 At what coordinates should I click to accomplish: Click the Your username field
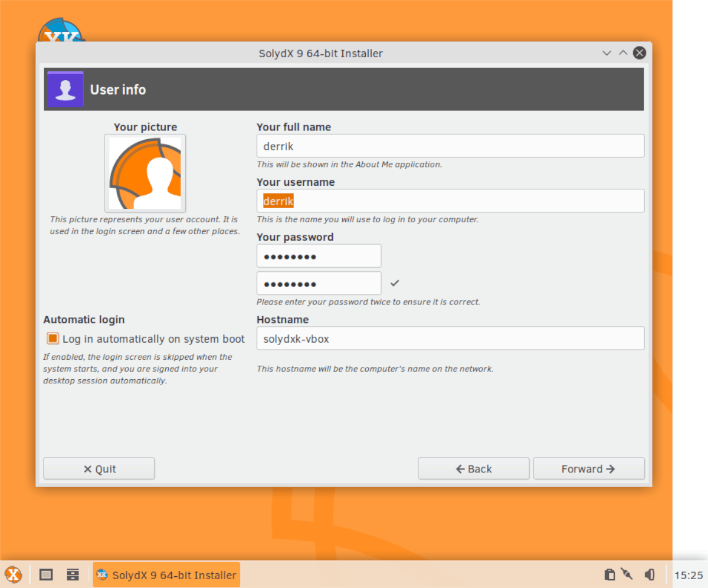[450, 201]
